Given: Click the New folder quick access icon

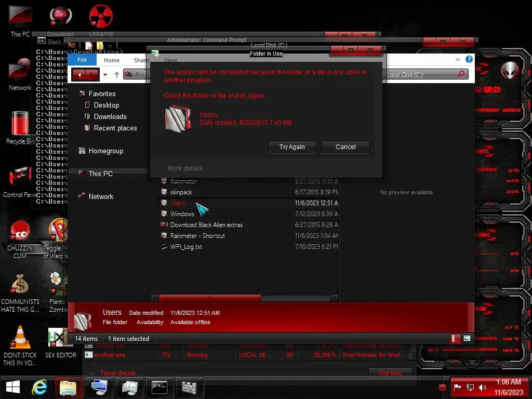Looking at the screenshot, I should tap(100, 46).
